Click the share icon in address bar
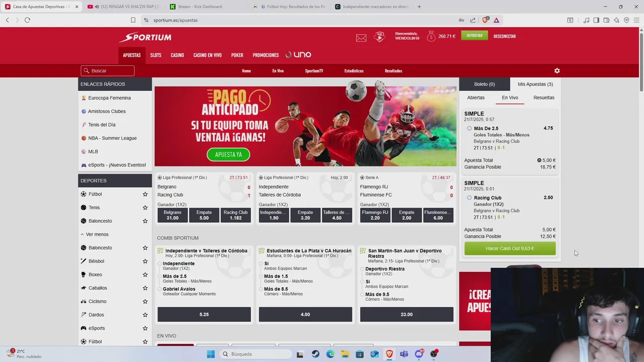This screenshot has height=362, width=644. pyautogui.click(x=473, y=20)
